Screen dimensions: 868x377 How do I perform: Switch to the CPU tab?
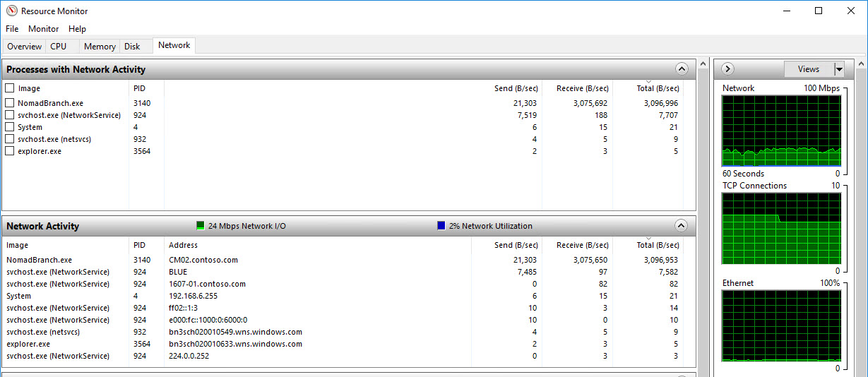(59, 47)
